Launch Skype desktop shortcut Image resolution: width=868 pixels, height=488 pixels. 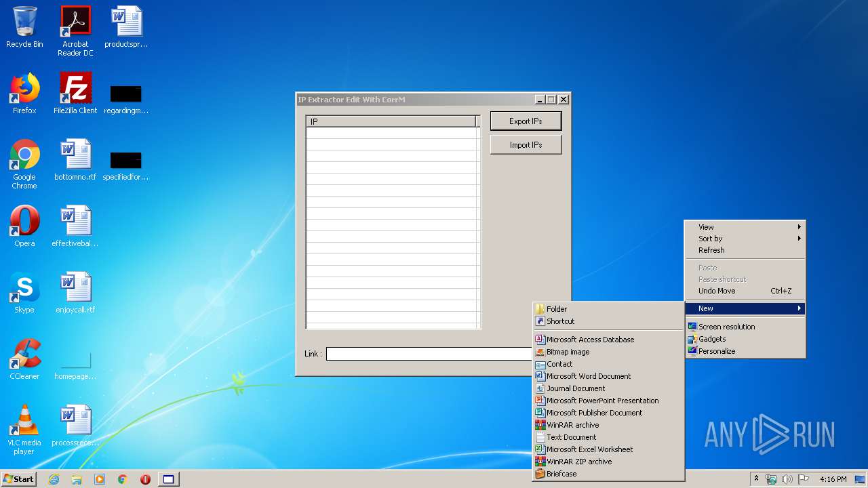click(x=24, y=293)
